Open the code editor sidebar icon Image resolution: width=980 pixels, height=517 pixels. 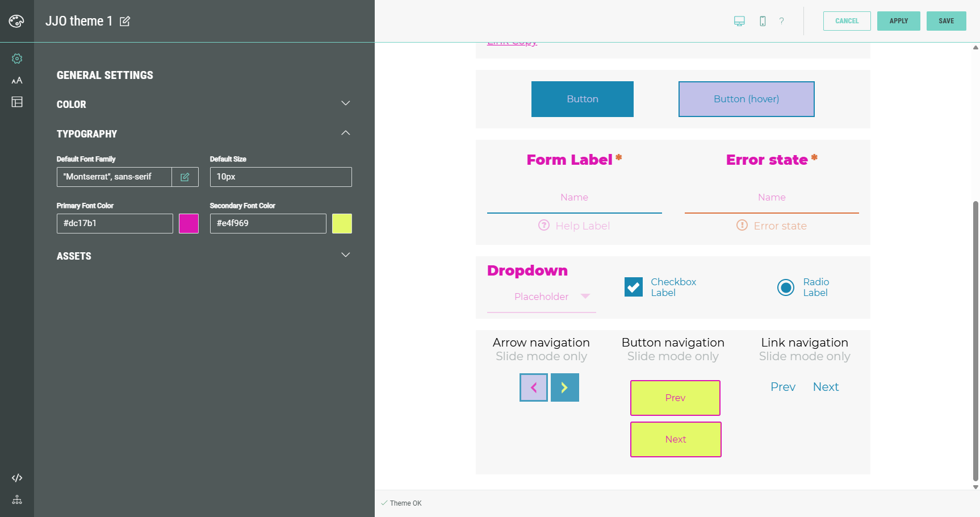click(17, 478)
